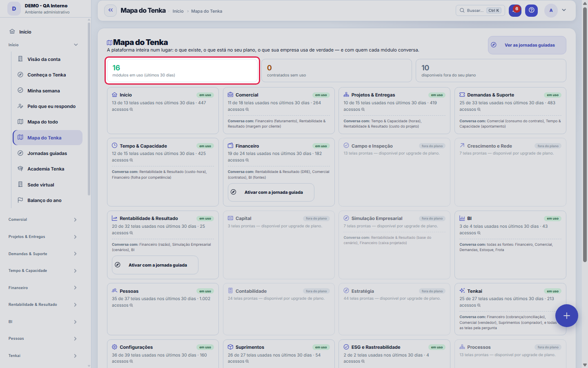Viewport: 588px width, 368px height.
Task: Expand the Demandas & Suporte sidebar section
Action: pos(76,254)
